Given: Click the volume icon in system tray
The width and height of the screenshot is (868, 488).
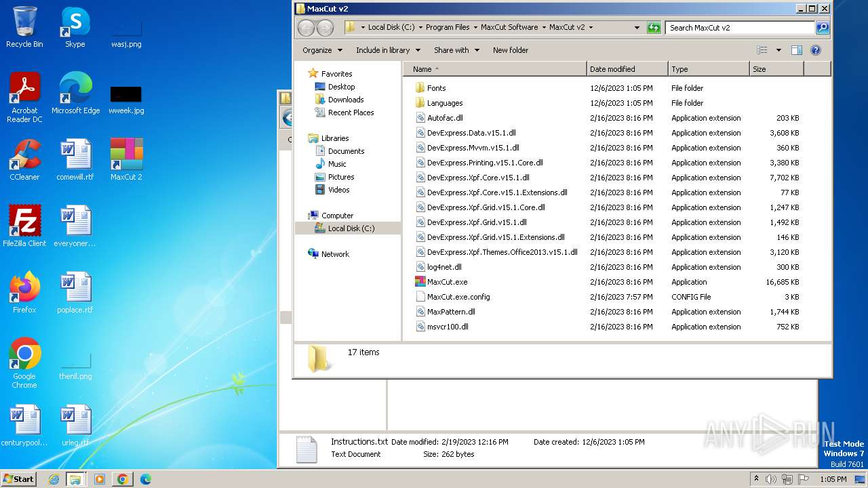Looking at the screenshot, I should (771, 479).
